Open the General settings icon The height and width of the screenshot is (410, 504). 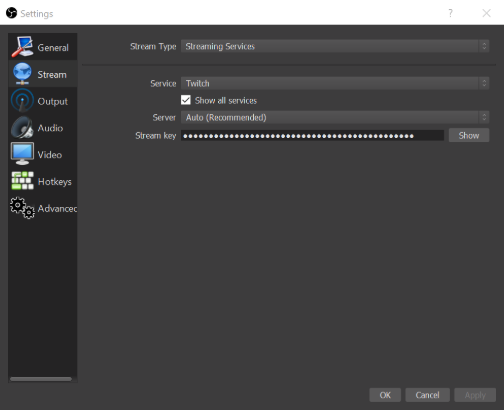click(22, 47)
